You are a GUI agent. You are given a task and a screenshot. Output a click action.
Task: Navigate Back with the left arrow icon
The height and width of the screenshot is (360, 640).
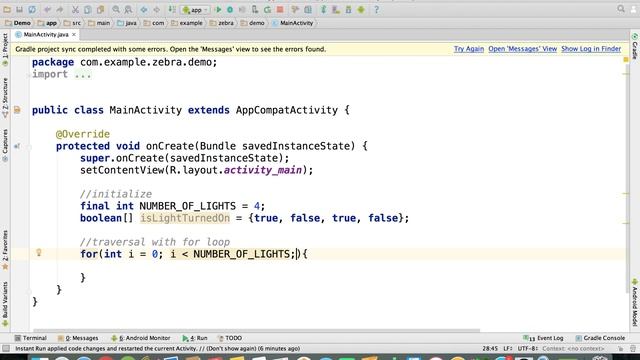click(x=144, y=9)
